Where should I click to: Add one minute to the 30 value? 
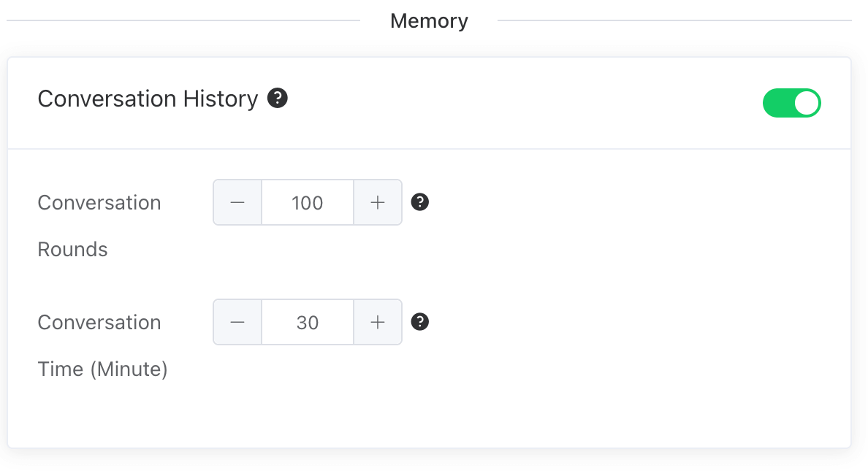point(378,322)
